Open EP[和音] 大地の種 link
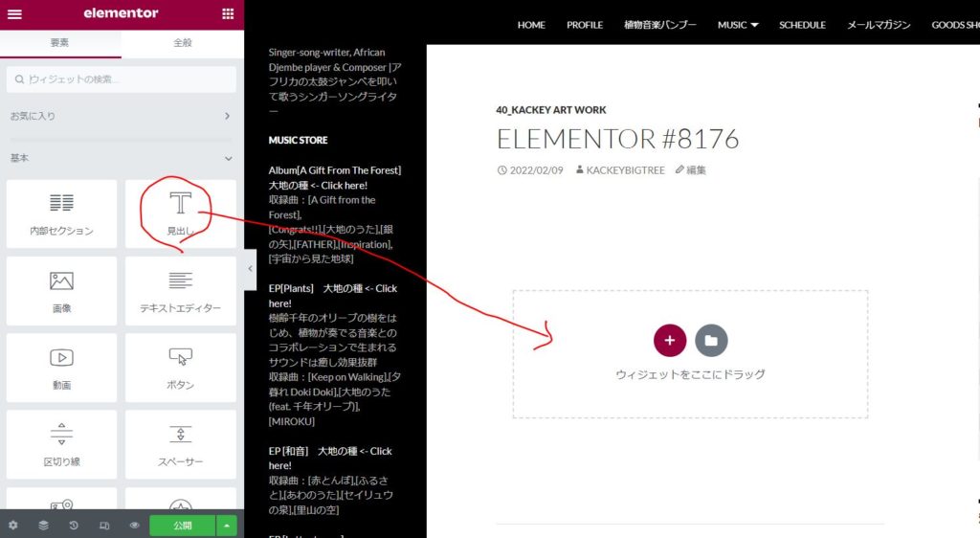Image resolution: width=980 pixels, height=538 pixels. pyautogui.click(x=330, y=458)
